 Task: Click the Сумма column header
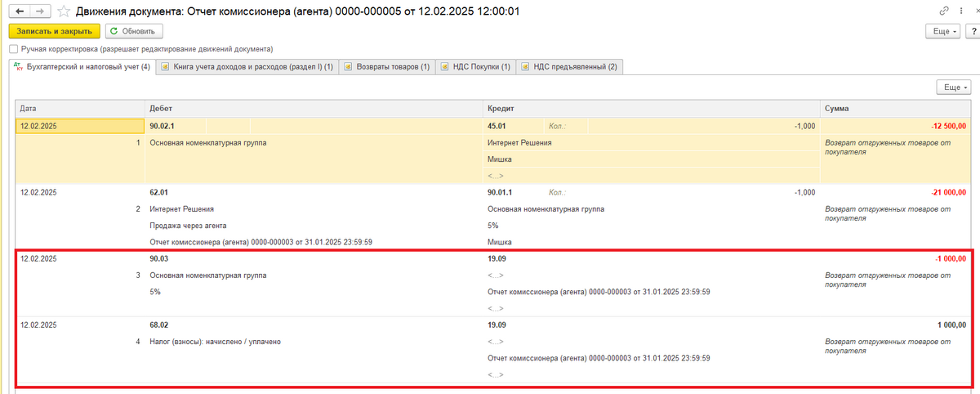(896, 108)
